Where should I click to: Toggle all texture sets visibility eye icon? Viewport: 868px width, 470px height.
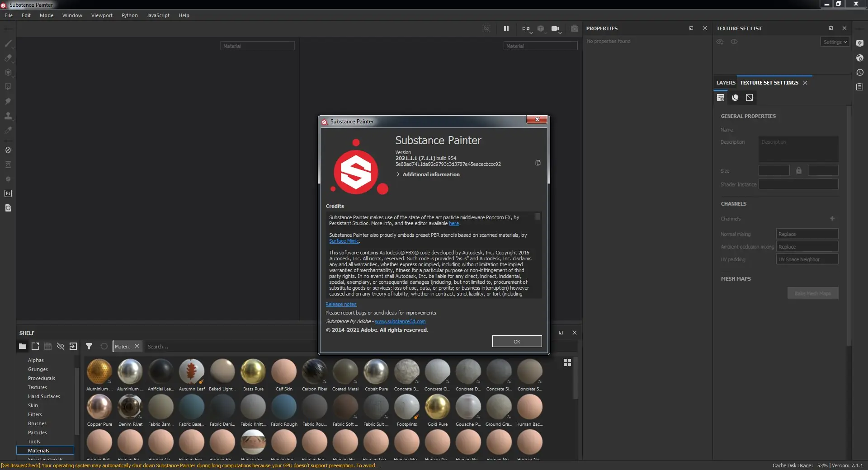tap(720, 42)
